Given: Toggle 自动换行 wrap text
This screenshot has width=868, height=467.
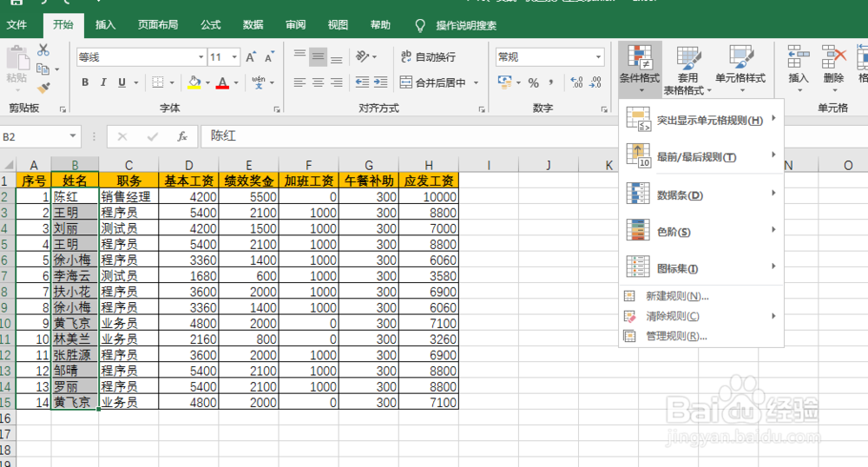Looking at the screenshot, I should (428, 57).
